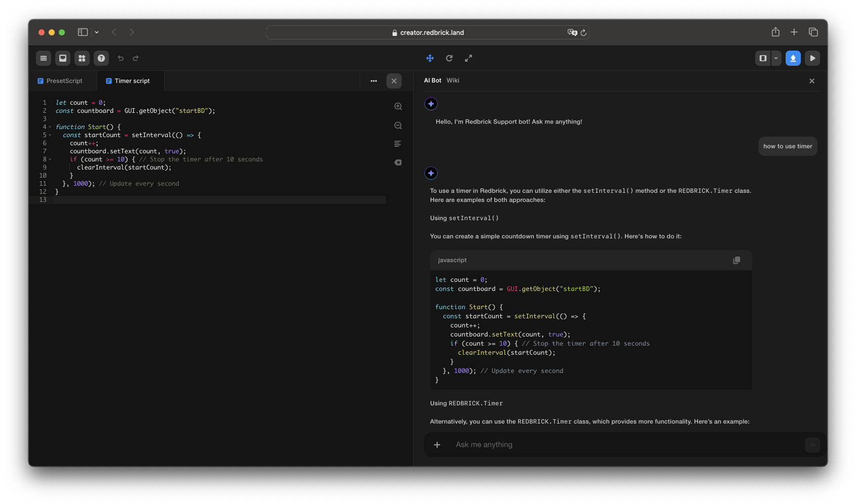Collapse fold arrow on line 8

(50, 159)
